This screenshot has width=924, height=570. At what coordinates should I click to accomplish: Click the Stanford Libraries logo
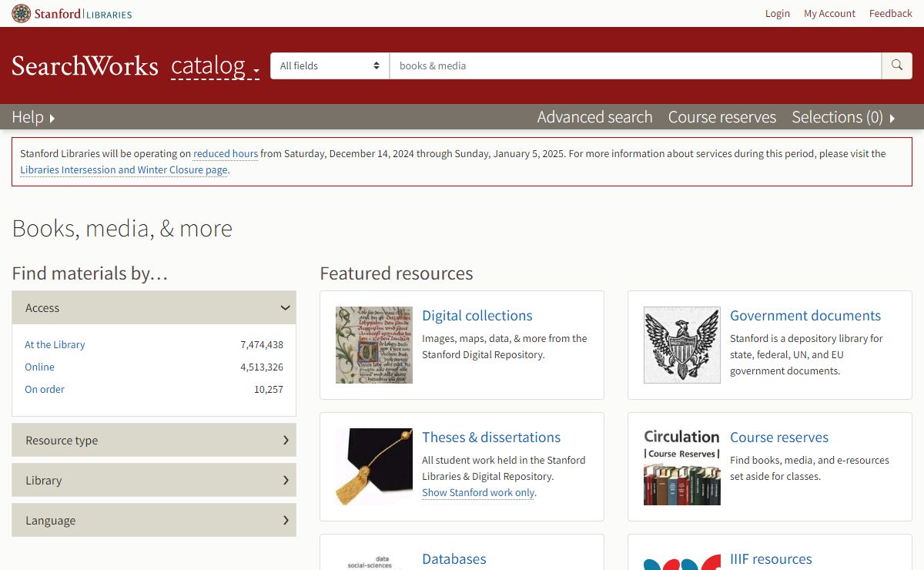point(72,13)
